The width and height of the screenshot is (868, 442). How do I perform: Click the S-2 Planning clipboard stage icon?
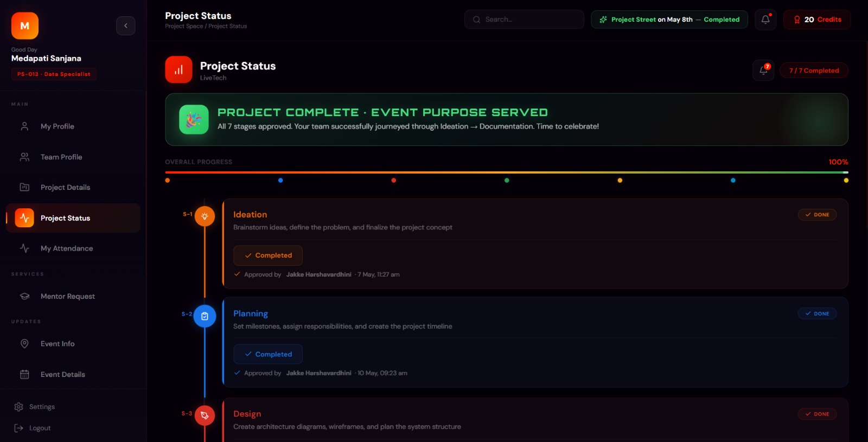[205, 316]
